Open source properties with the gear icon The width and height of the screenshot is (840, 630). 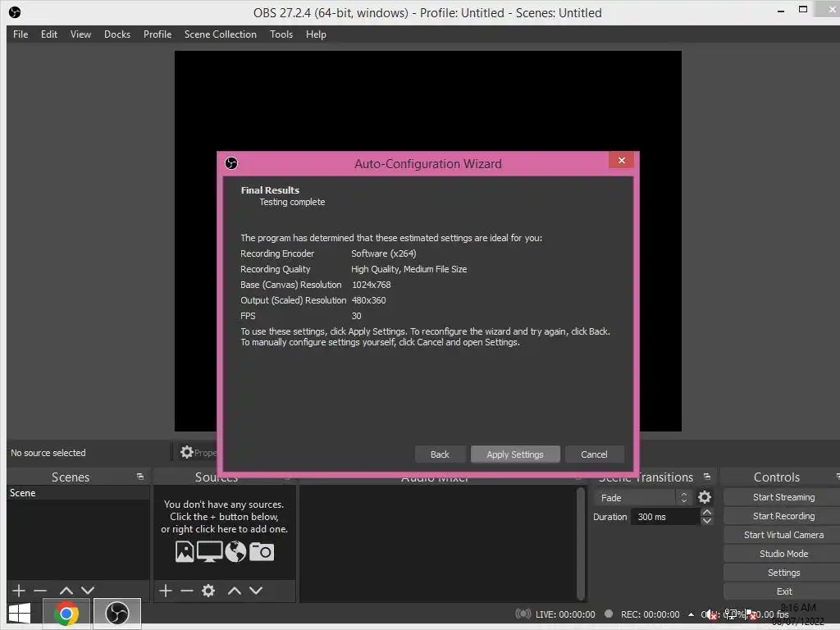(208, 591)
